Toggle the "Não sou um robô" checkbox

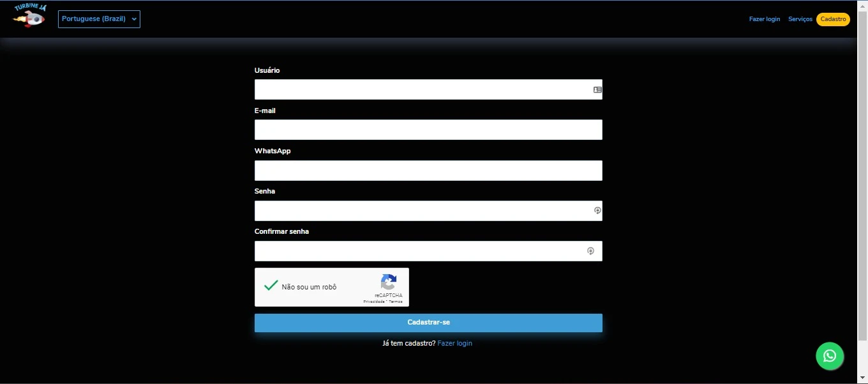271,286
